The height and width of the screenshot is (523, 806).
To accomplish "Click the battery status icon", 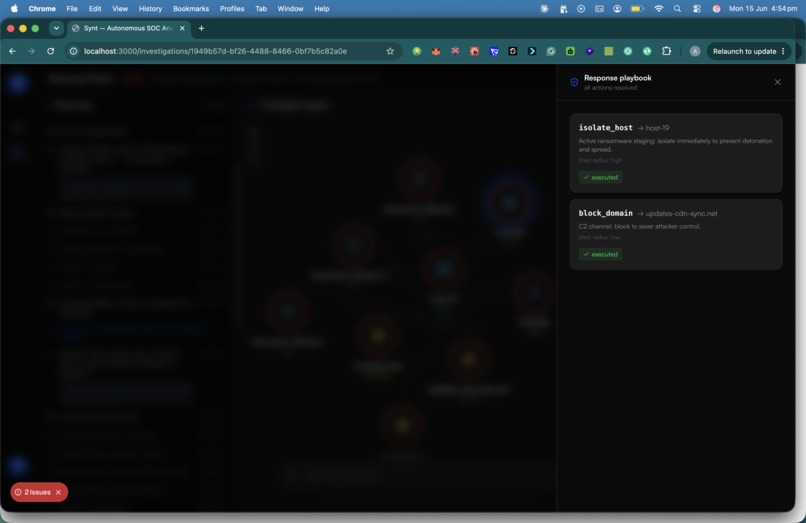I will [x=637, y=9].
